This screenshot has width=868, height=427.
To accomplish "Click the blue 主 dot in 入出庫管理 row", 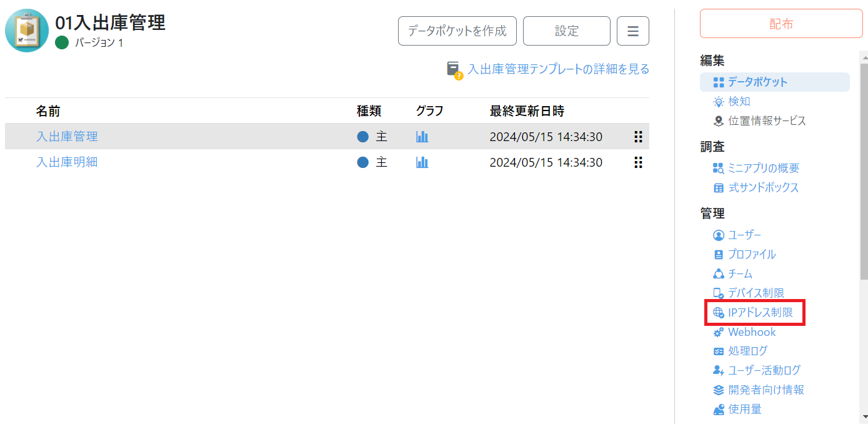I will point(363,137).
